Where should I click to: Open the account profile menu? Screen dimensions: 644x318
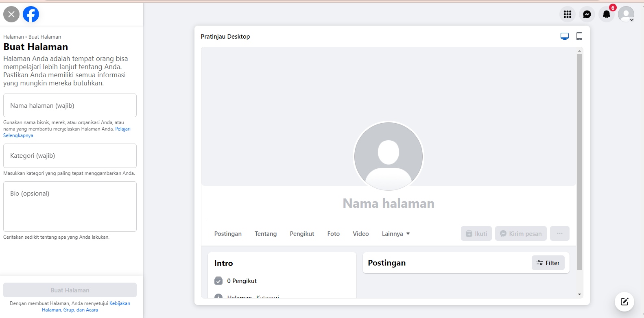click(x=626, y=14)
